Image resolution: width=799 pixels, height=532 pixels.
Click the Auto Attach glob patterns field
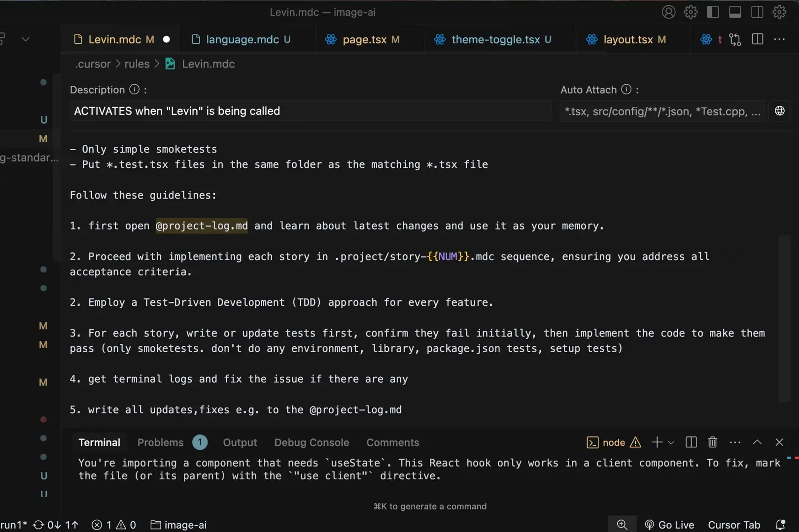(662, 111)
